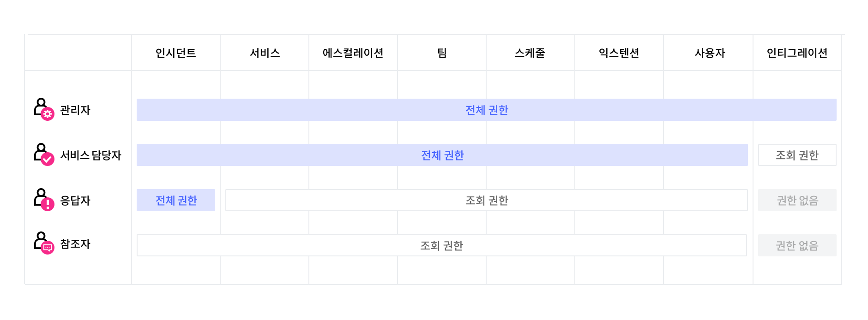868x320 pixels.
Task: Click 서비스 담당자's 조회 권한 box under 인티그레이션
Action: (797, 155)
